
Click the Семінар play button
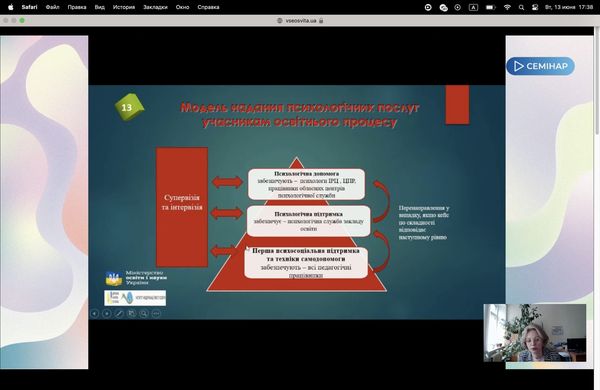pos(540,66)
